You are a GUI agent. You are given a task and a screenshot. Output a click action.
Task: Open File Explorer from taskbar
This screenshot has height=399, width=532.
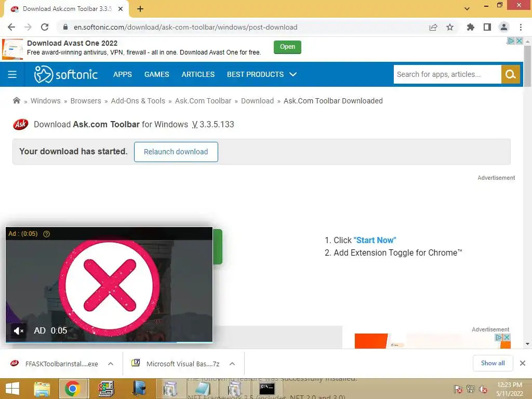pos(42,389)
